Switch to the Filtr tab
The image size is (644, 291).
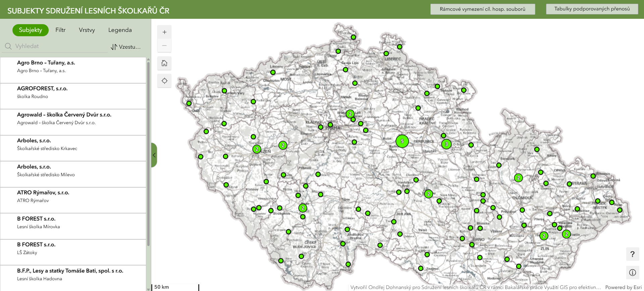(x=60, y=30)
